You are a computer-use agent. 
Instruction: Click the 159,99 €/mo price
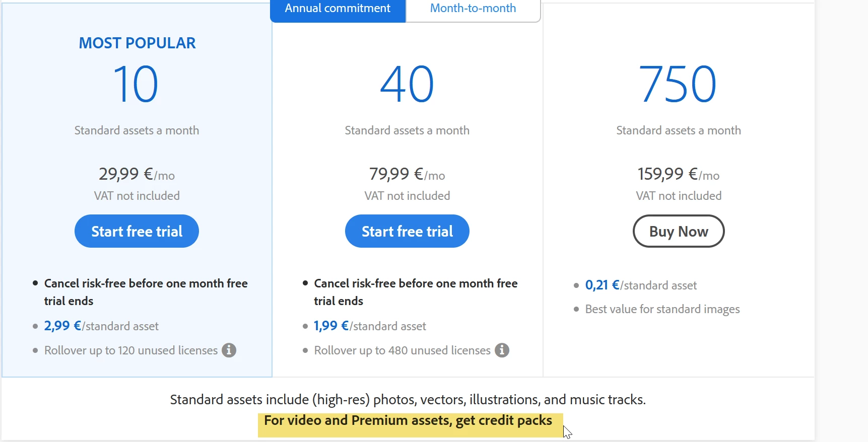point(678,174)
